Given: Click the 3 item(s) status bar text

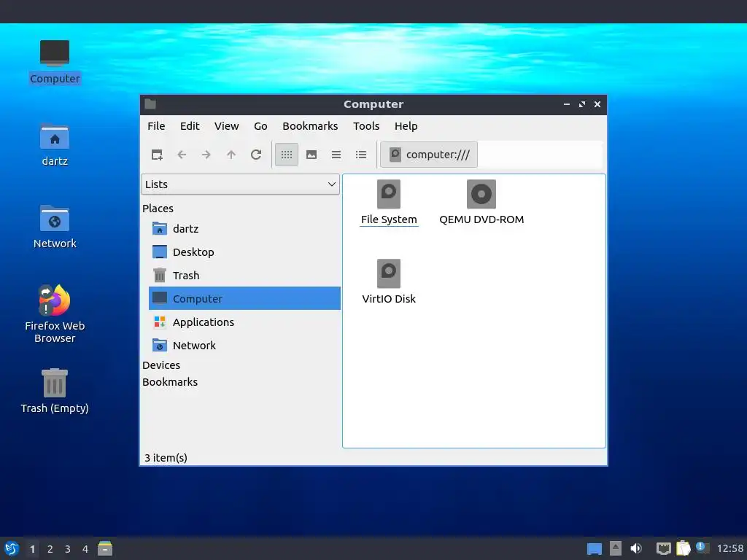Looking at the screenshot, I should [166, 458].
